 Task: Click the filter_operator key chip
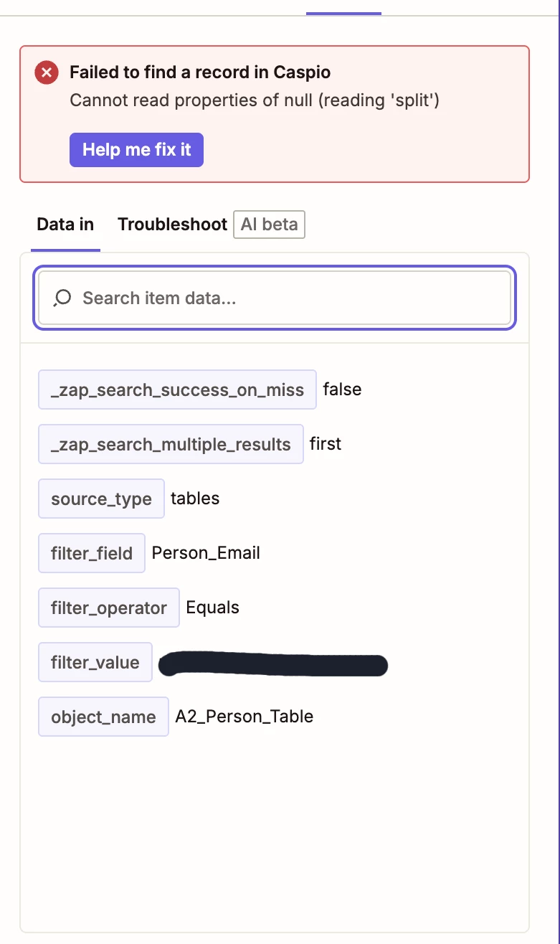[x=109, y=608]
